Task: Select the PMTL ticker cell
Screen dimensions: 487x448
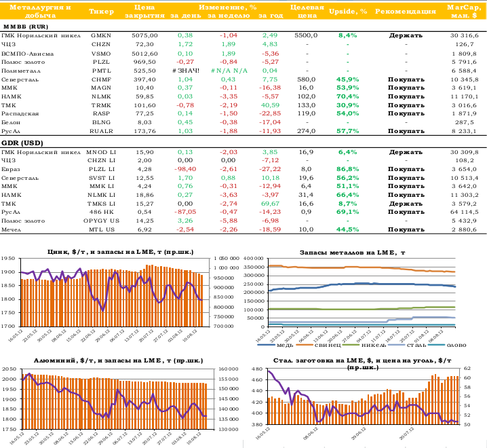Action: pos(102,71)
